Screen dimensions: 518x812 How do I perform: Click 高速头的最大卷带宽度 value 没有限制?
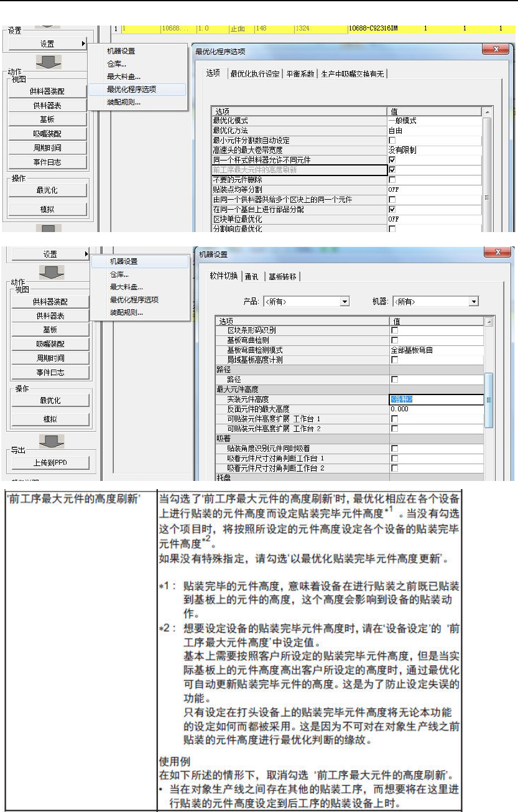[x=434, y=150]
